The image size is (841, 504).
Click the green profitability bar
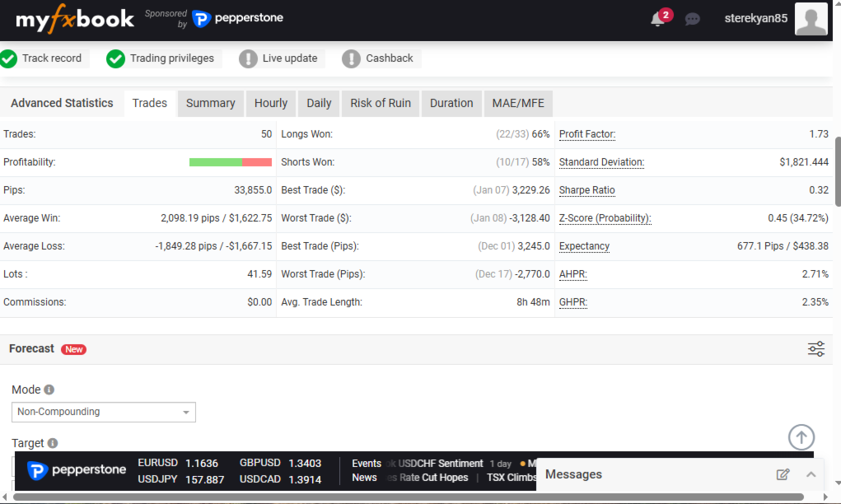[x=214, y=162]
